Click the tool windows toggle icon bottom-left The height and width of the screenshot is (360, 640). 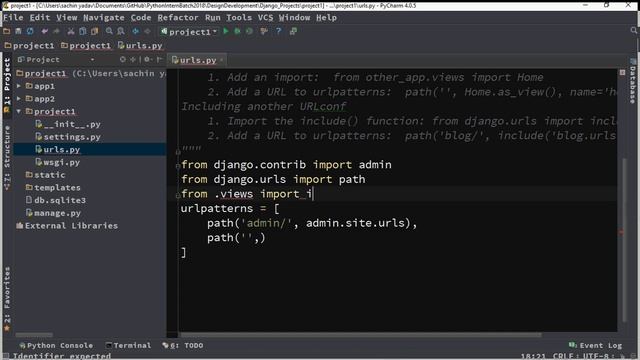(x=5, y=356)
